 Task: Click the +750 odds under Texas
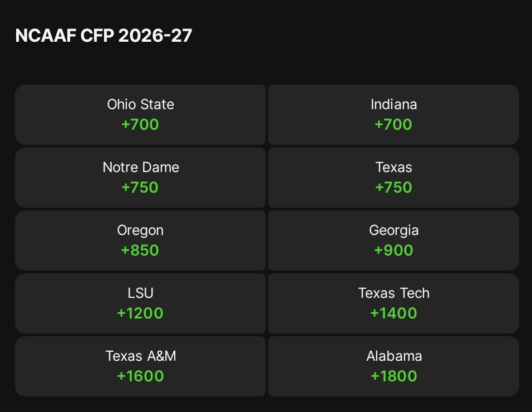click(393, 188)
